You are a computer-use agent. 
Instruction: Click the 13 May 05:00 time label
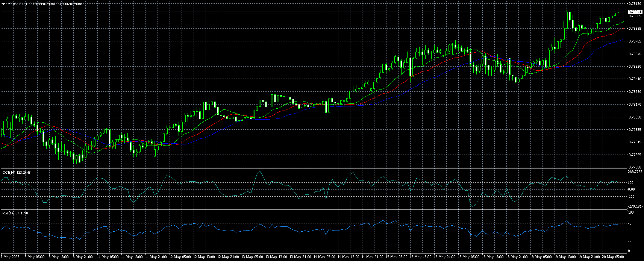pyautogui.click(x=252, y=257)
